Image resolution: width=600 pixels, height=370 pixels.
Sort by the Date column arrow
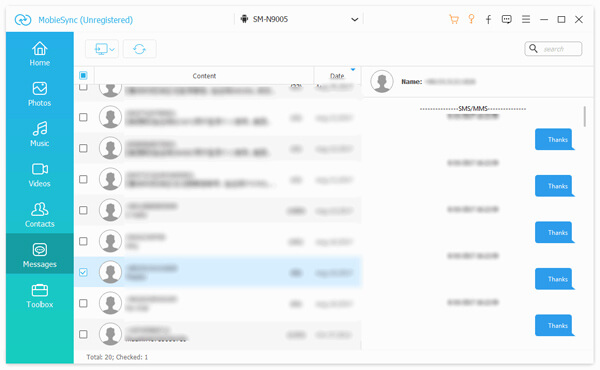(x=353, y=70)
